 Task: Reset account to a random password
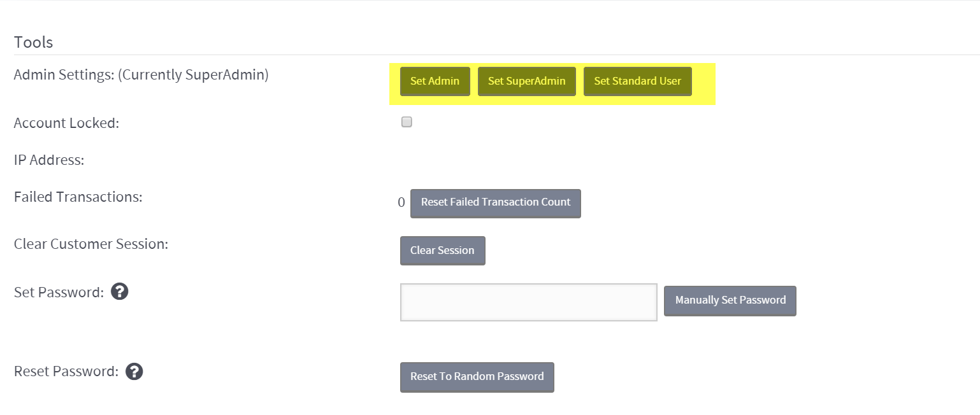point(477,377)
